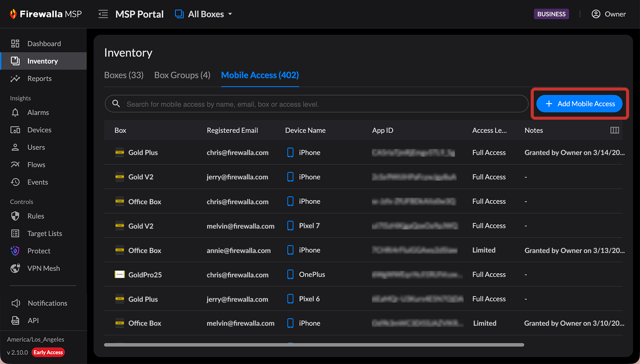Expand the All Boxes dropdown

(x=204, y=14)
